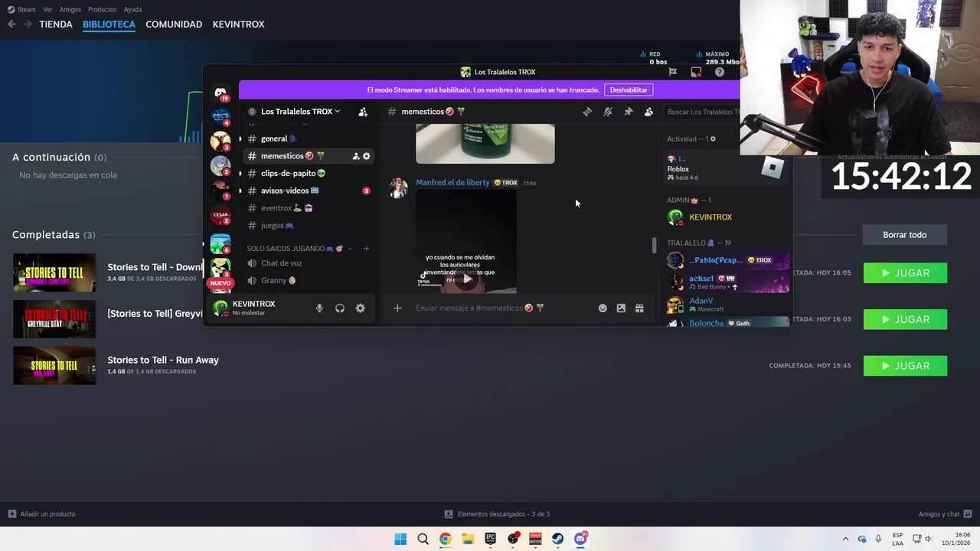Switch to COMUNIDAD tab in Steam
Screen dimensions: 980x551
[174, 24]
